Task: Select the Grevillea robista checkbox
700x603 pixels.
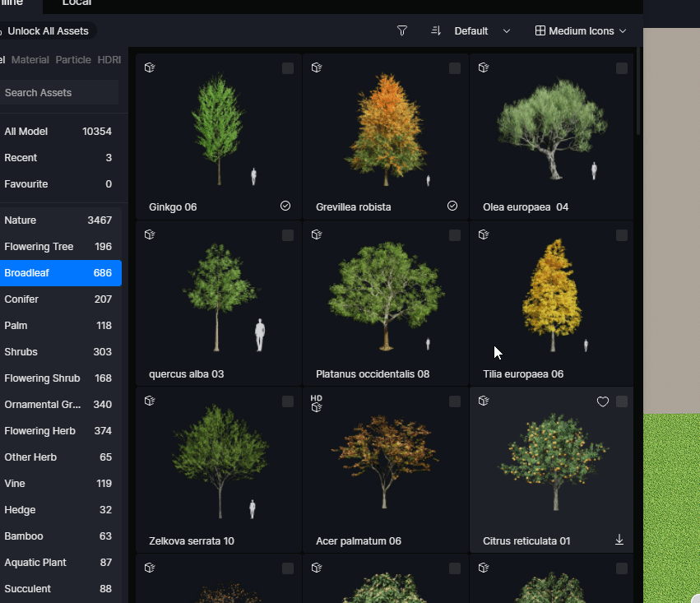Action: [455, 68]
